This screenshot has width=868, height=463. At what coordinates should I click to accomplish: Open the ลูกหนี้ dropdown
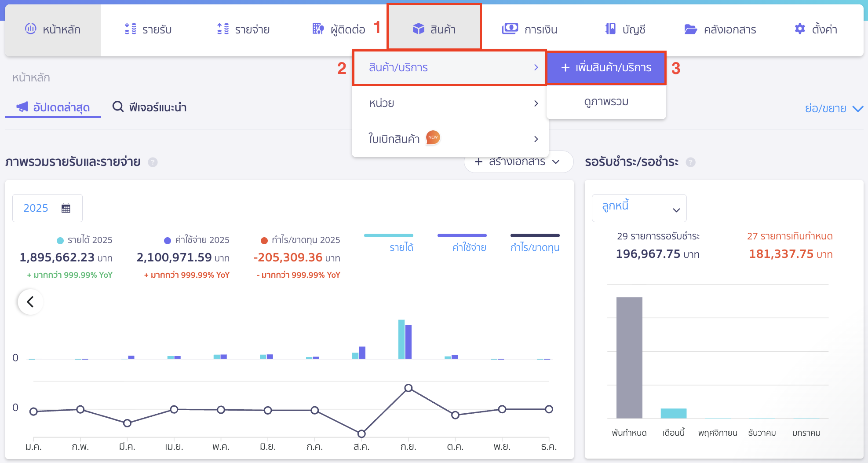[639, 208]
